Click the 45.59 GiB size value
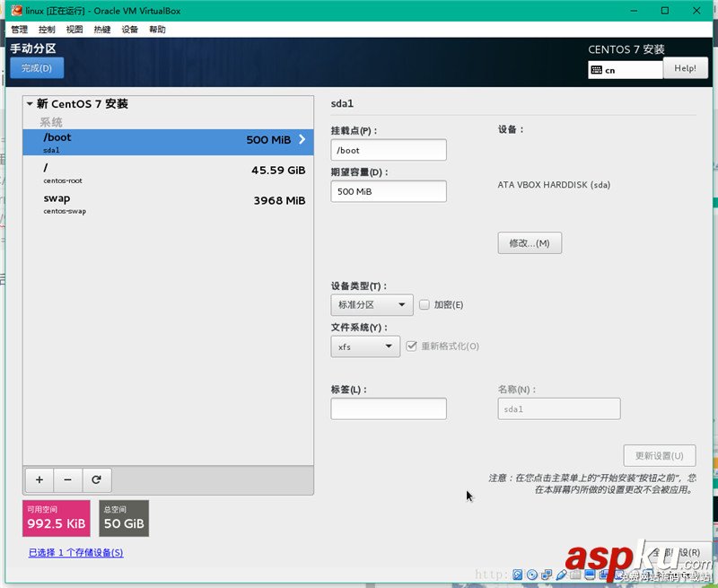Viewport: 718px width, 588px height. click(278, 171)
